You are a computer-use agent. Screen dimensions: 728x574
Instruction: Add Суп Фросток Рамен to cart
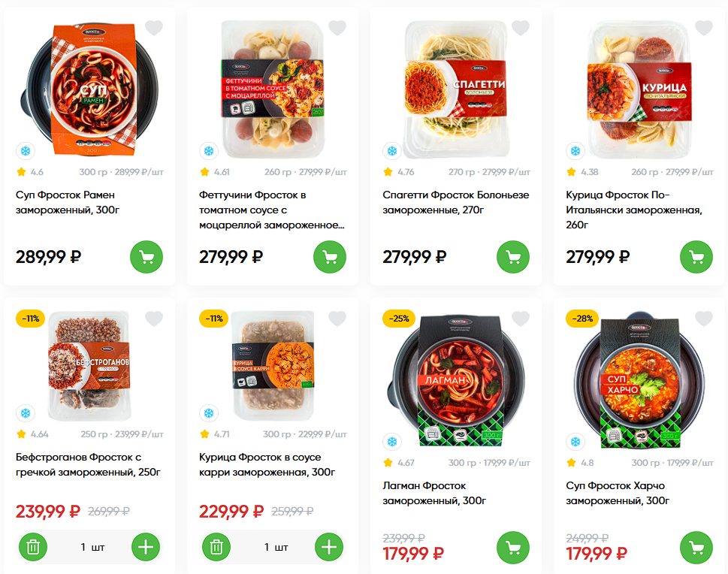147,257
